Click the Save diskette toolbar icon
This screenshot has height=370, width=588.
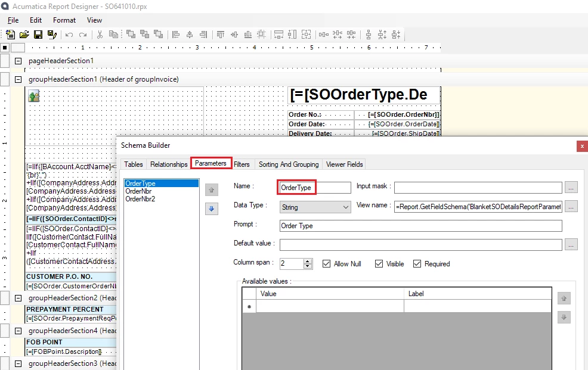(38, 35)
